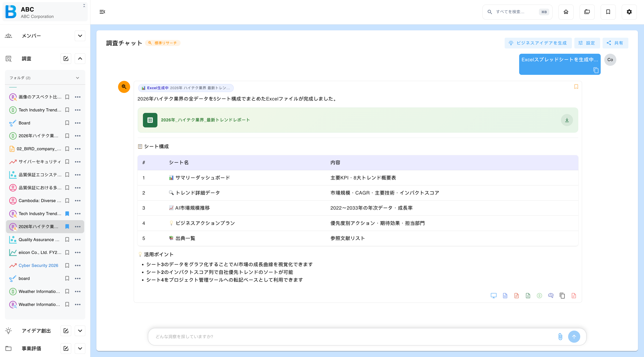Open 品質保証における多 research item
644x357 pixels.
pos(40,188)
